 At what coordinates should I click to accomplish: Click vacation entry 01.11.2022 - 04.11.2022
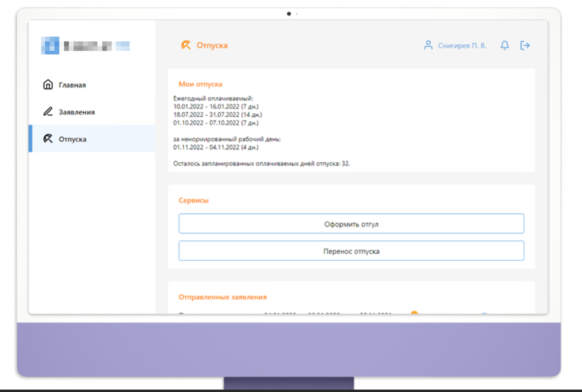click(x=216, y=147)
